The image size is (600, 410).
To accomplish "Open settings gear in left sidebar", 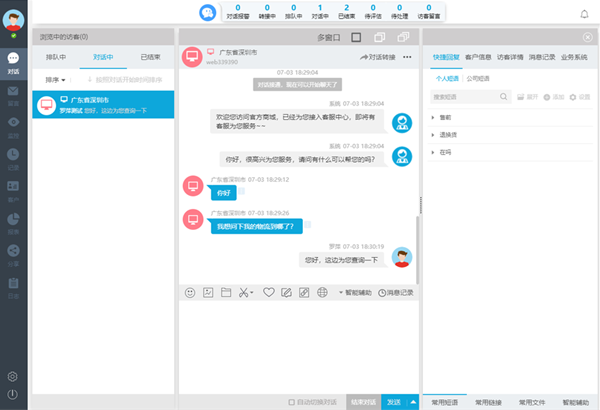I will pyautogui.click(x=13, y=376).
